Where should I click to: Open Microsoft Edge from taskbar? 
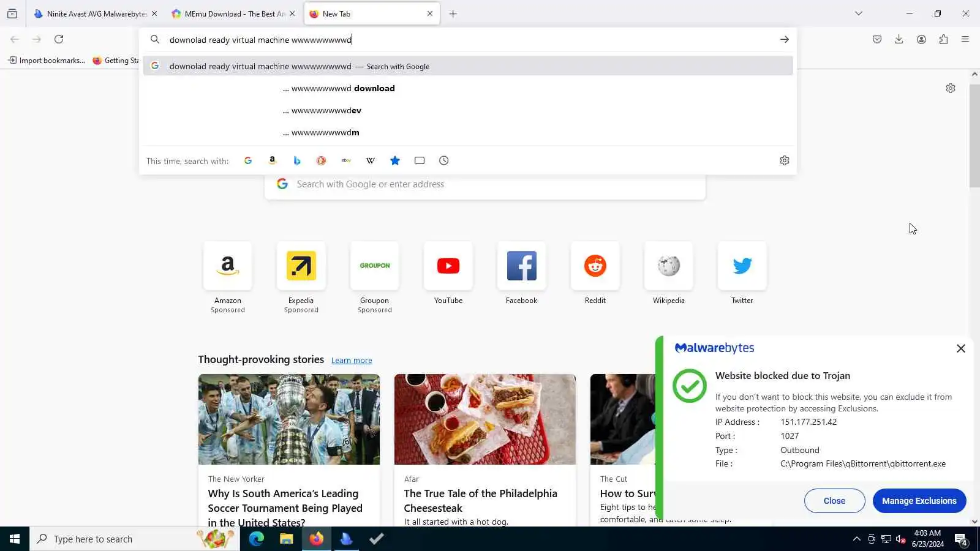coord(256,539)
